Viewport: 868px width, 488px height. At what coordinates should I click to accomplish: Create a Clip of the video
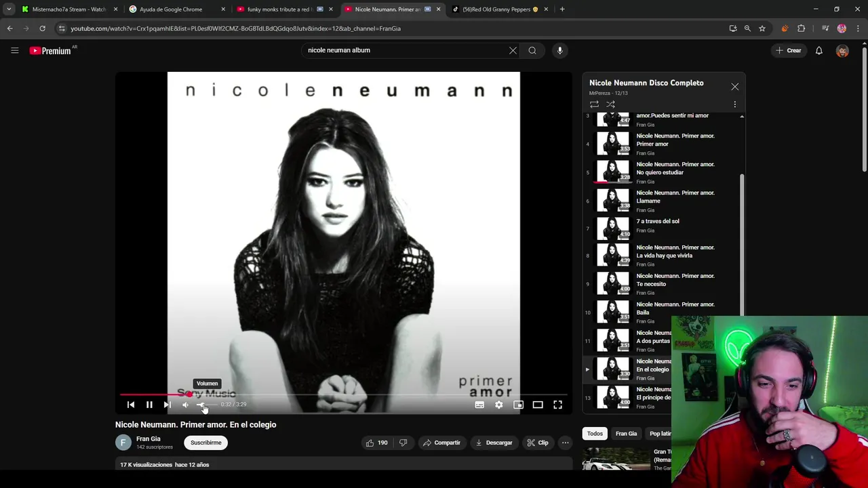point(538,443)
